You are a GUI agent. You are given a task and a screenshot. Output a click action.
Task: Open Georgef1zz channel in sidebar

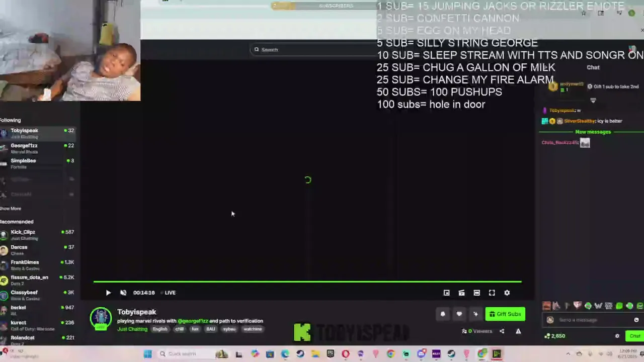pyautogui.click(x=38, y=148)
